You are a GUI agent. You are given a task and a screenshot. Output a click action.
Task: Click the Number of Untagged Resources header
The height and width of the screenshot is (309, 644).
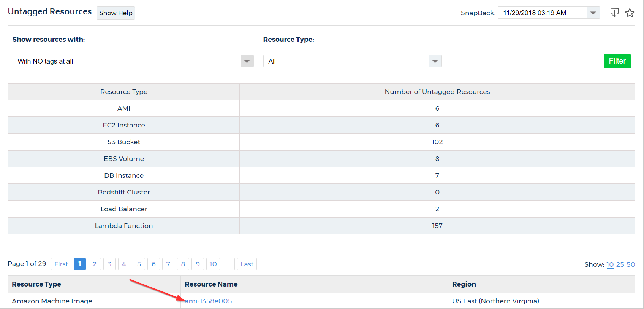tap(437, 92)
